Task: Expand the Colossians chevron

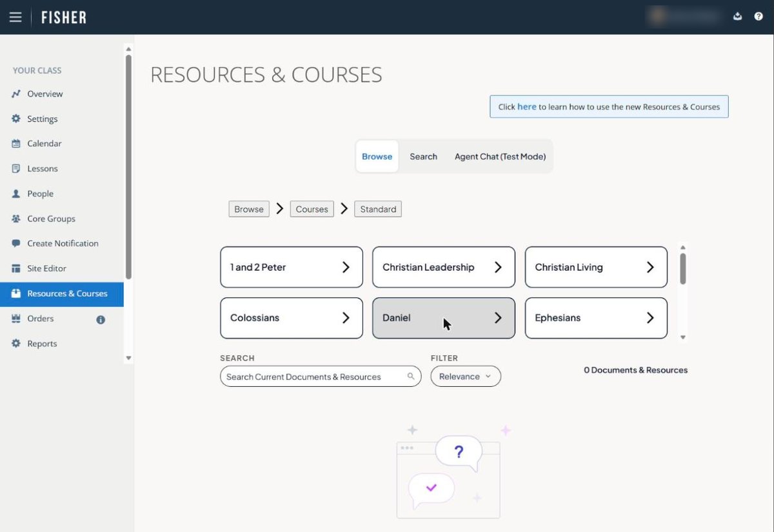Action: coord(346,318)
